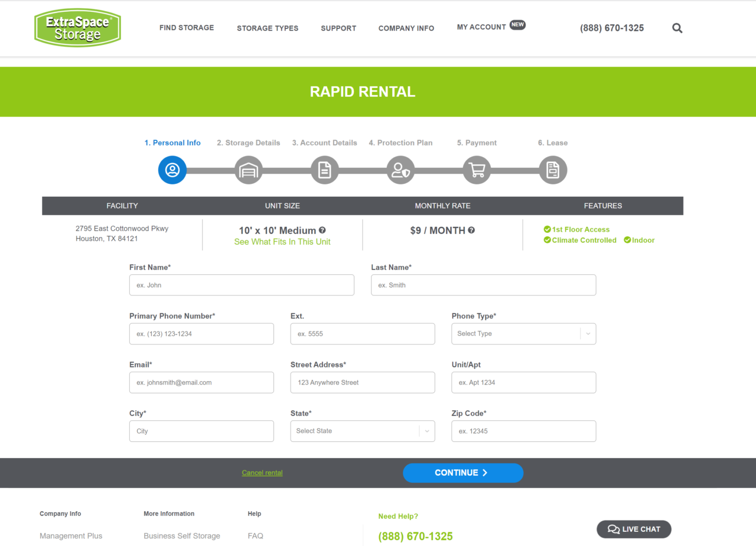Click the Account Details document icon
756x546 pixels.
pyautogui.click(x=324, y=170)
